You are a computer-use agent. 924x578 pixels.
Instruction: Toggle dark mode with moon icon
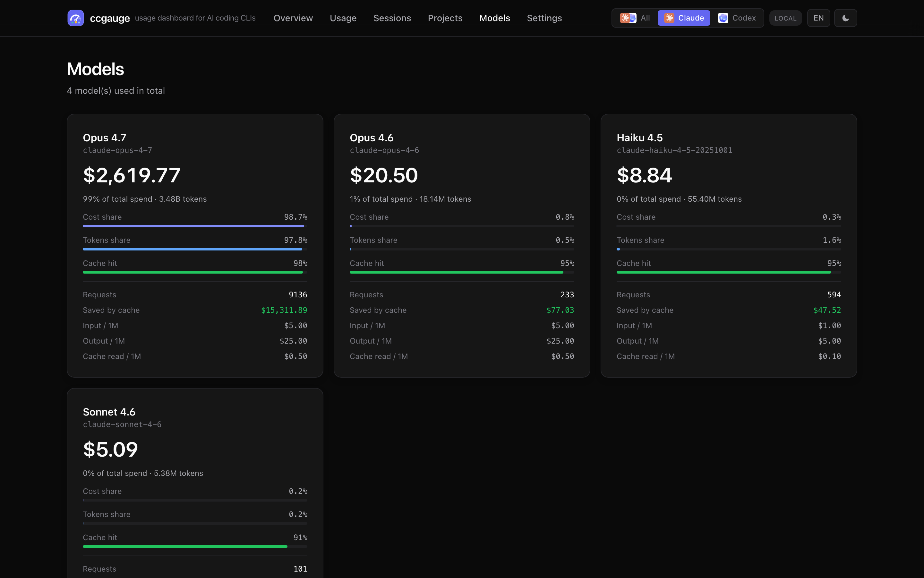[x=845, y=18]
